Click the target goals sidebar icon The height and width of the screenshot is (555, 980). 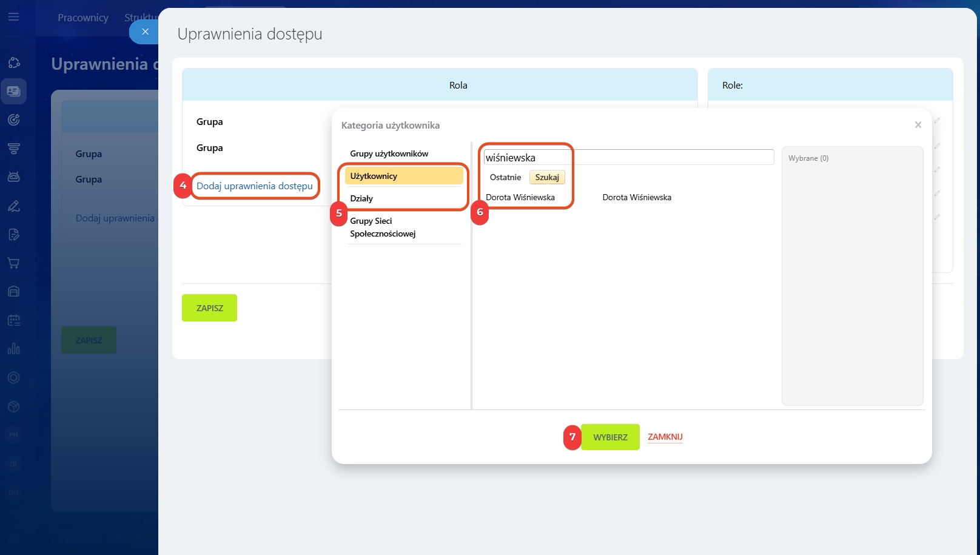(13, 119)
